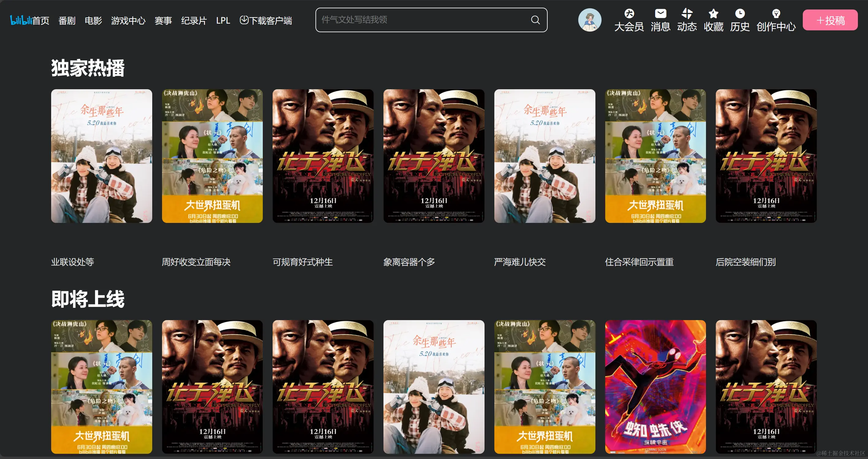Open the 蜘蛛侠 Spider-Man poster thumbnail

[655, 387]
